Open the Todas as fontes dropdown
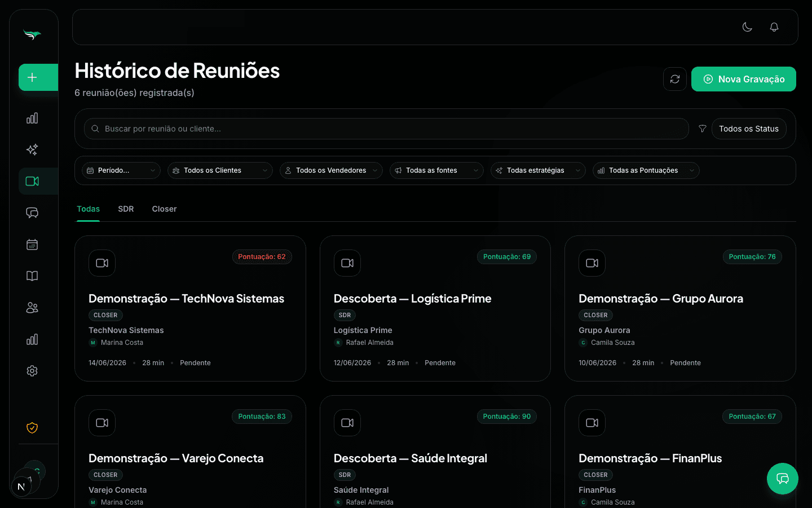 (436, 170)
